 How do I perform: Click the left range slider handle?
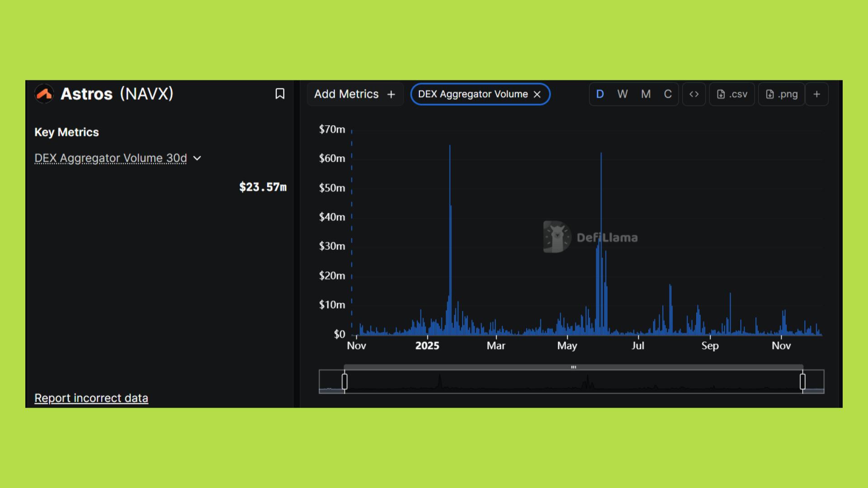[344, 381]
